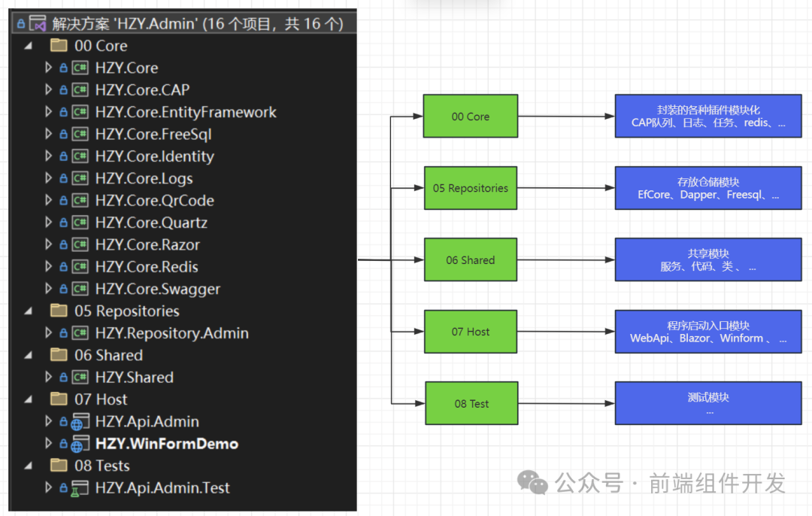Click the green 06 Shared diagram box
The height and width of the screenshot is (516, 812).
(x=470, y=260)
